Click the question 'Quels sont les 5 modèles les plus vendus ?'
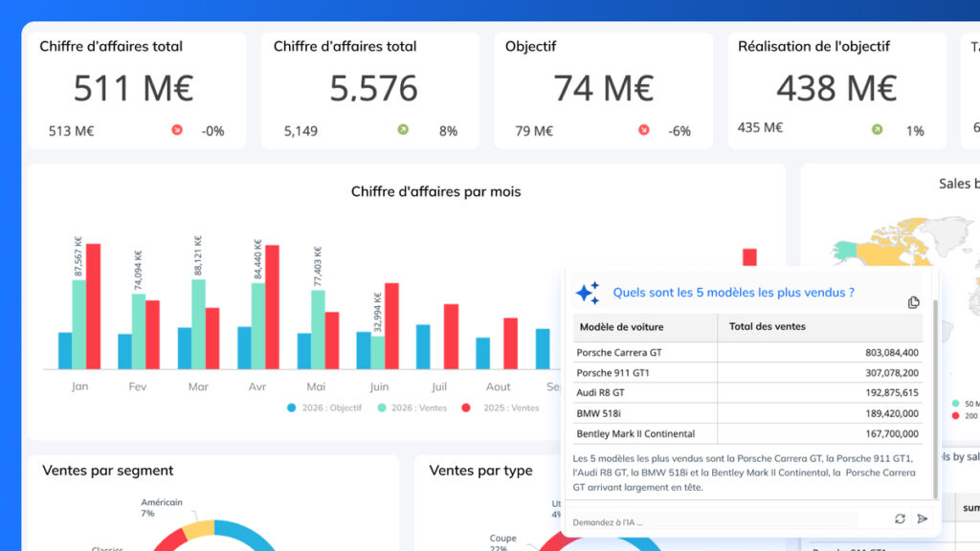 pos(733,293)
